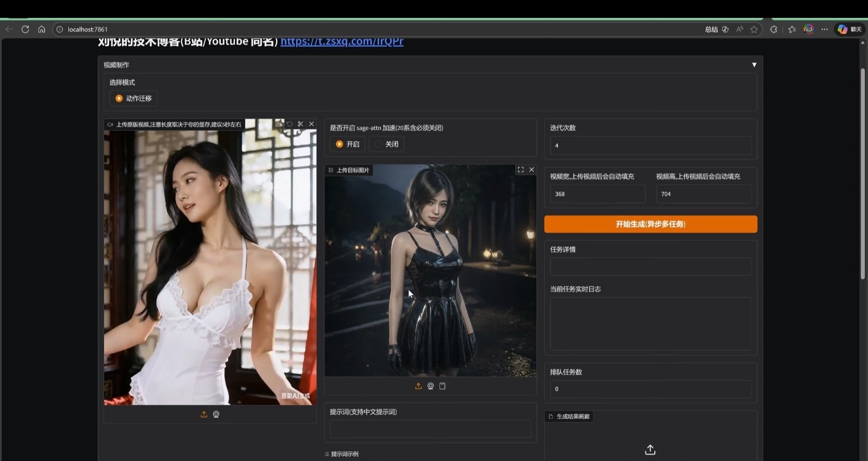Click upload icon in the results gallery

(650, 450)
